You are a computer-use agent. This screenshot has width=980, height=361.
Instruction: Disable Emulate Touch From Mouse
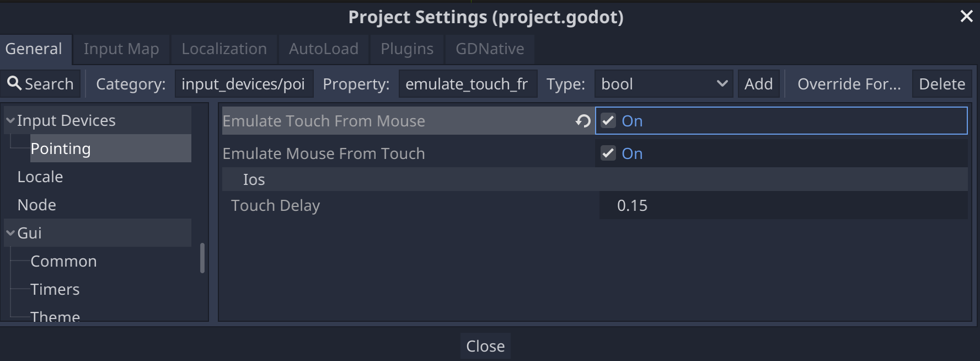pyautogui.click(x=608, y=120)
